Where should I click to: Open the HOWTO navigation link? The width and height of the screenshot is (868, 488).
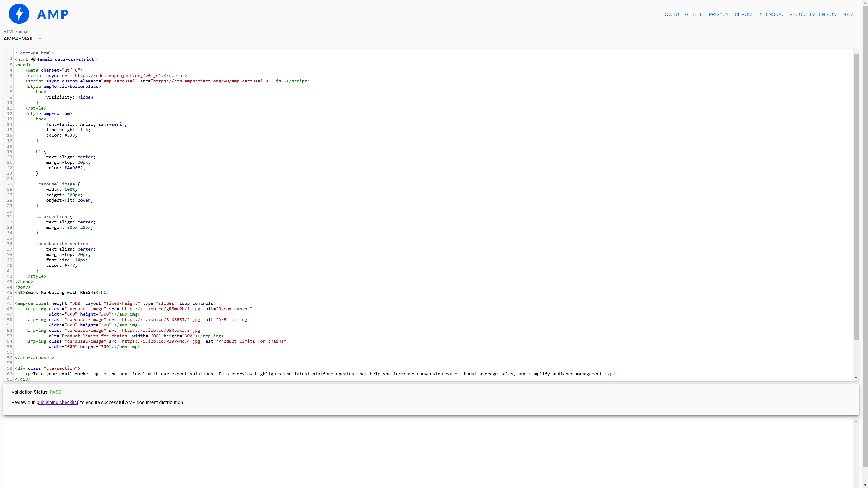pyautogui.click(x=670, y=14)
